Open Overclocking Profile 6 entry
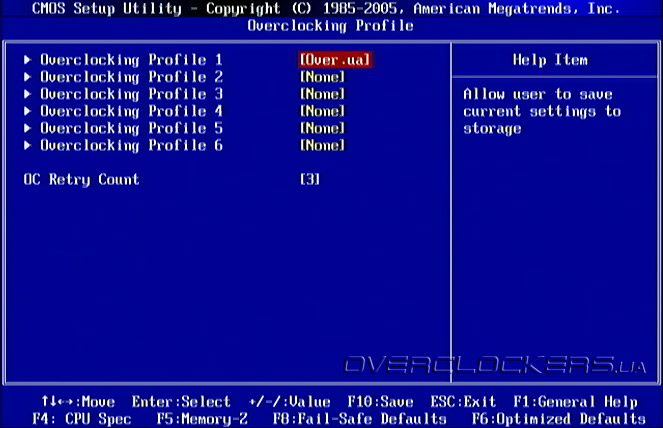Screen dimensions: 663x428 (132, 146)
